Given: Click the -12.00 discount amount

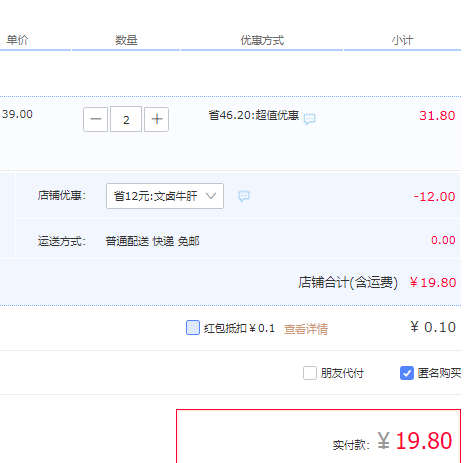Looking at the screenshot, I should pos(434,197).
